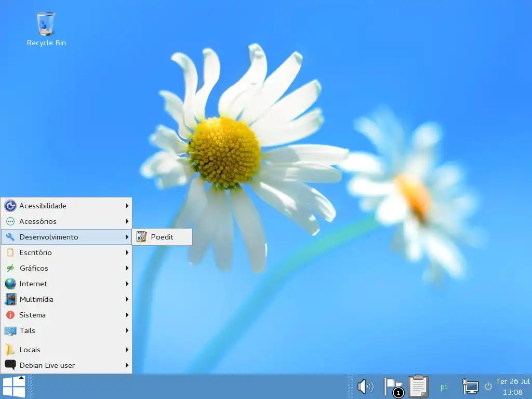
Task: Click the Multimídia label text
Action: (x=36, y=299)
